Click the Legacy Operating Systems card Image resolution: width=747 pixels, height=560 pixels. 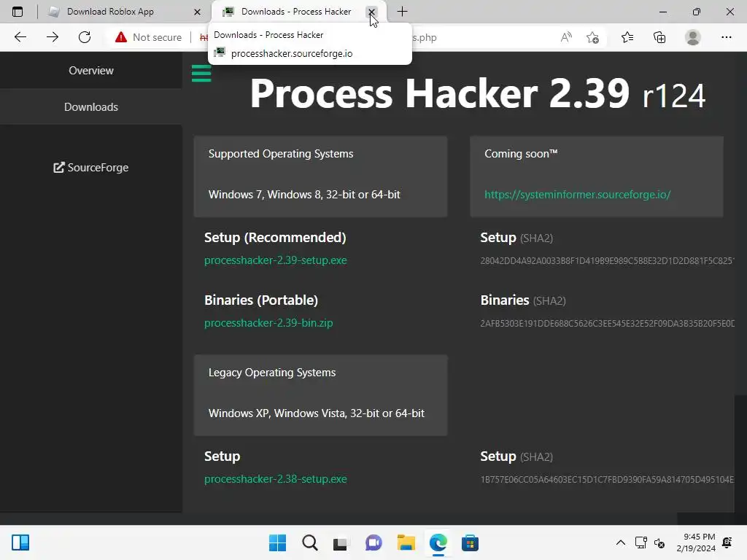click(x=321, y=395)
